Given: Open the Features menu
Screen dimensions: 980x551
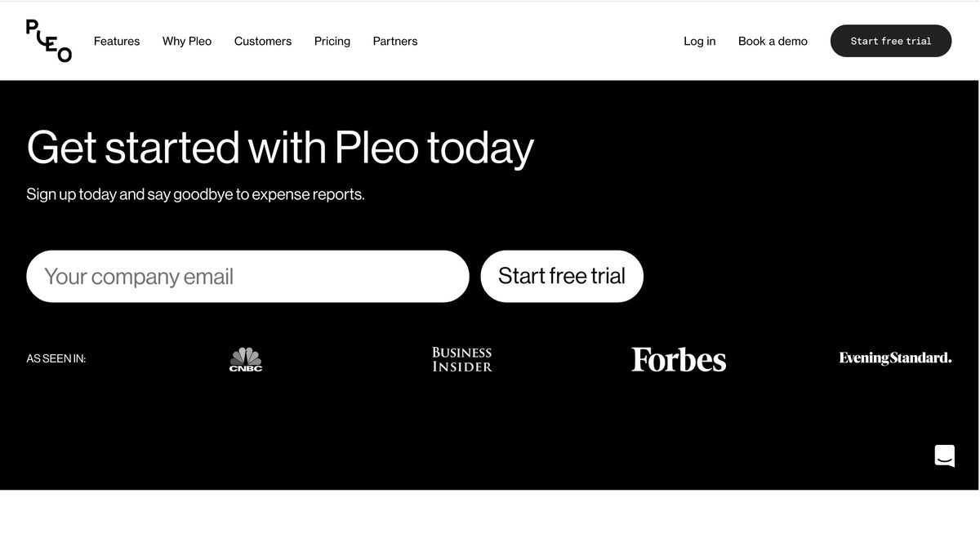Looking at the screenshot, I should pos(116,41).
